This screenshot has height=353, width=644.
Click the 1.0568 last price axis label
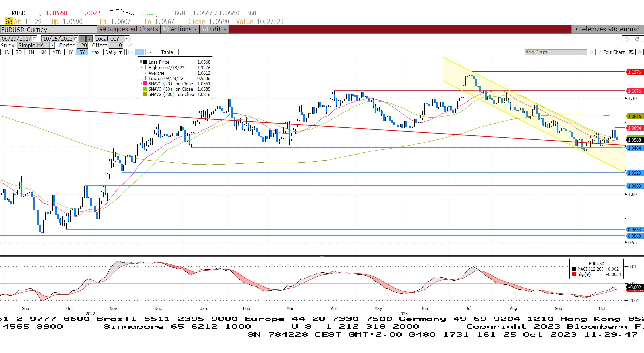[634, 140]
